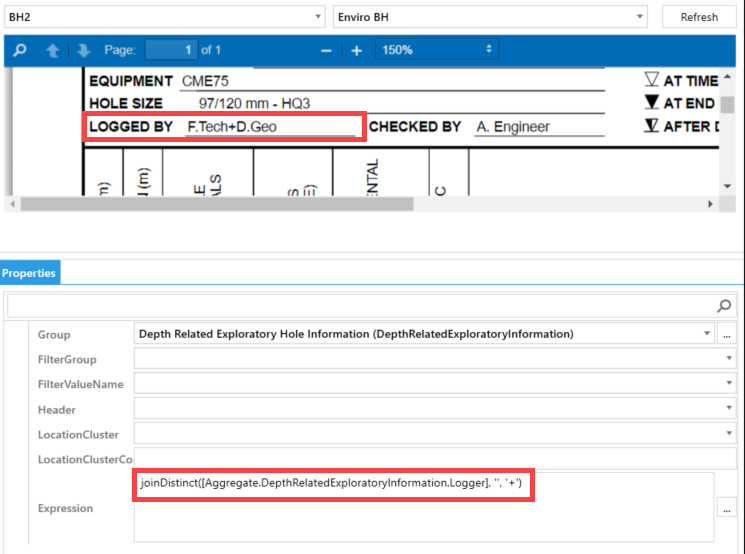Click the ellipsis button beside Group
745x554 pixels.
pyautogui.click(x=727, y=334)
